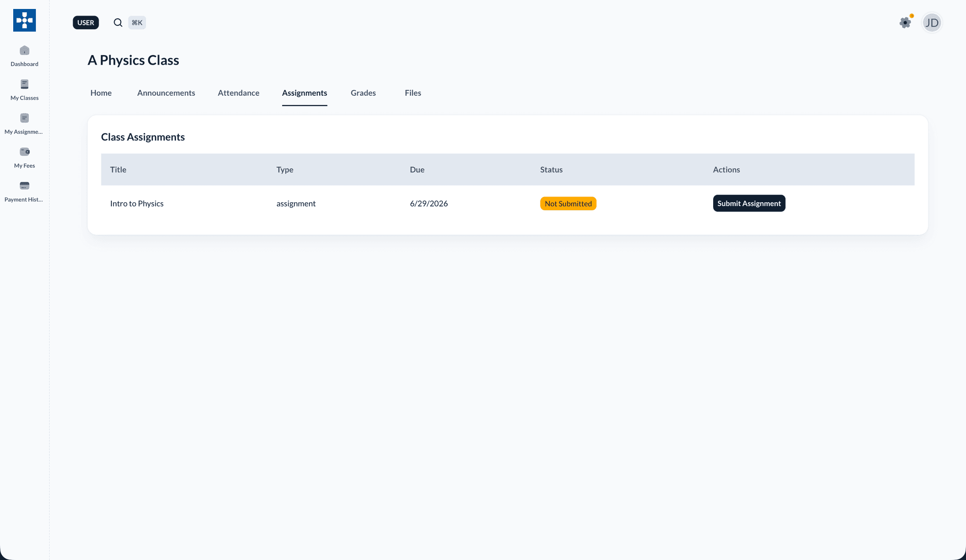
Task: Click the Actions column header
Action: [x=726, y=170]
